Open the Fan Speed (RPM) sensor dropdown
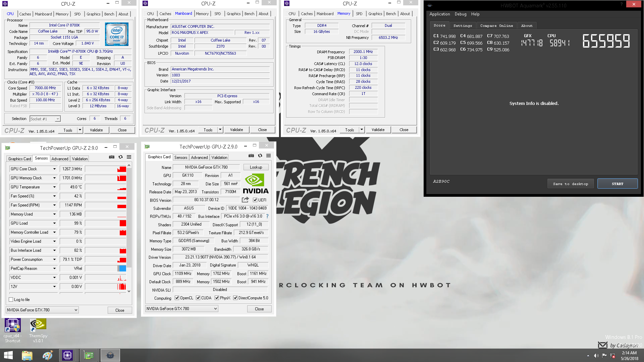Viewport: 644px width, 362px height. click(x=54, y=205)
